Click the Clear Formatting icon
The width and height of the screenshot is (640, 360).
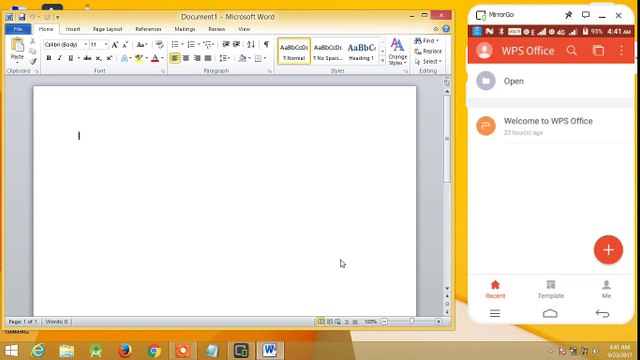tap(160, 44)
